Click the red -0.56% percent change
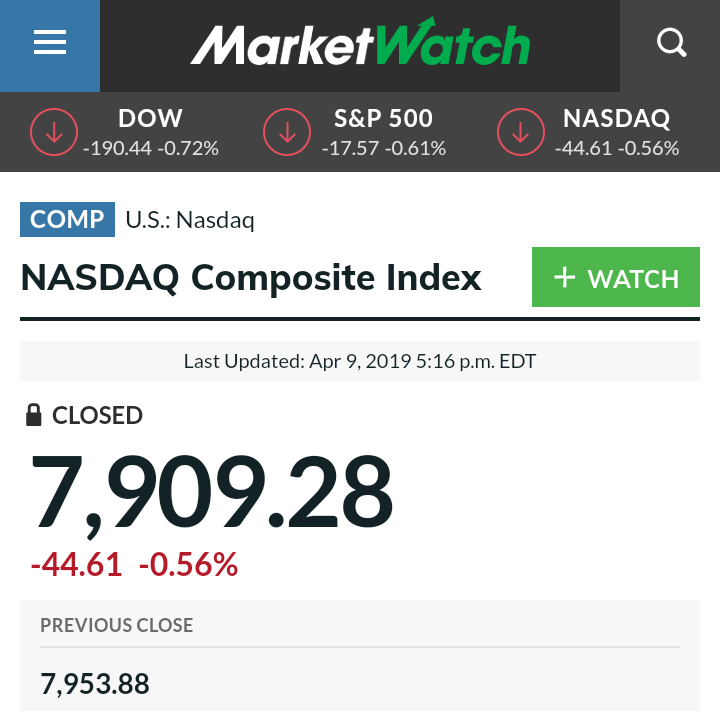The width and height of the screenshot is (720, 711). coord(188,565)
